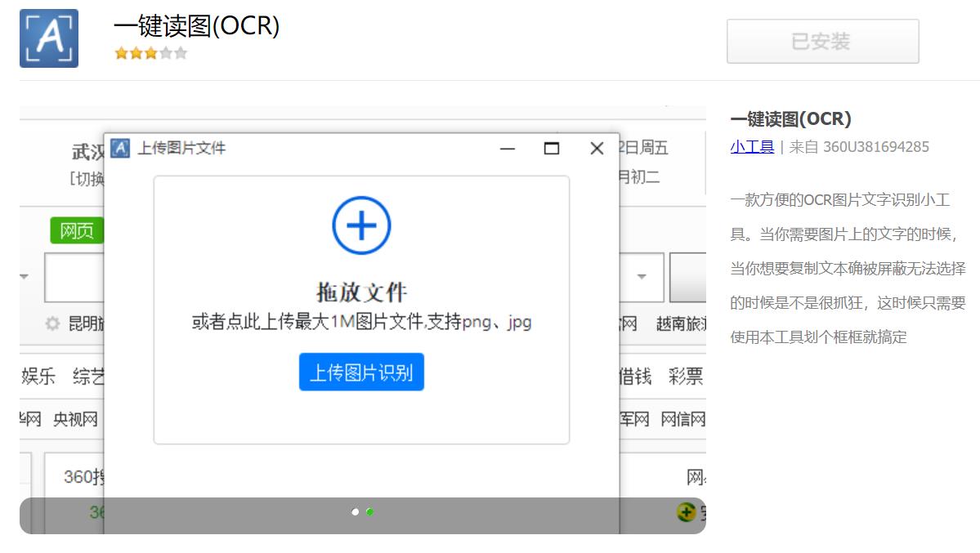This screenshot has width=980, height=553.
Task: Click the second gold rating star
Action: [136, 53]
